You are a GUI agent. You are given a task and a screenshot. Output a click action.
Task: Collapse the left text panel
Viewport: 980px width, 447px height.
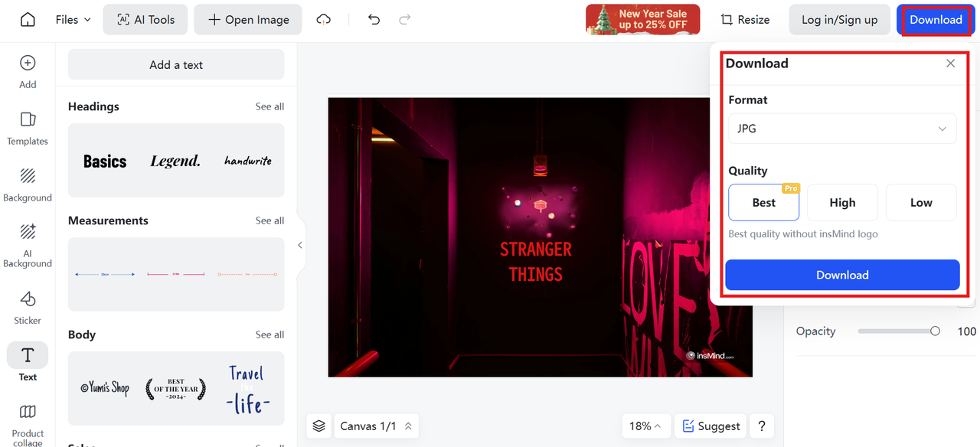300,245
